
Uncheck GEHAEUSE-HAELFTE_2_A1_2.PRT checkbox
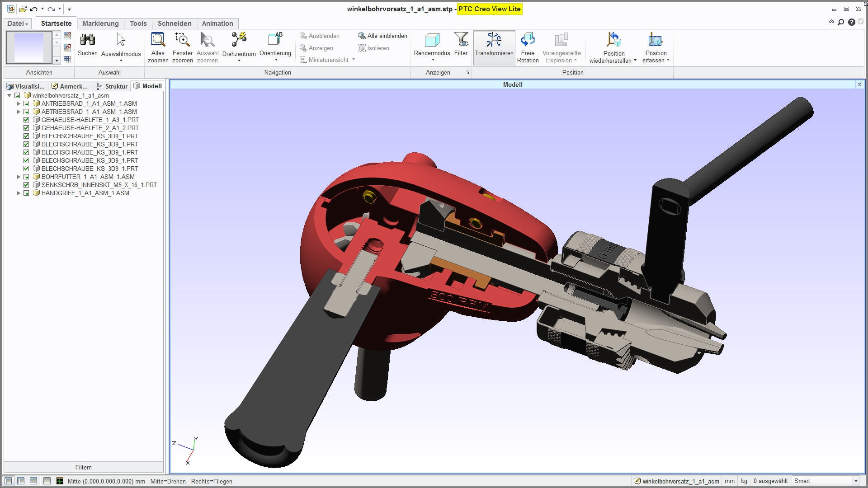[26, 128]
